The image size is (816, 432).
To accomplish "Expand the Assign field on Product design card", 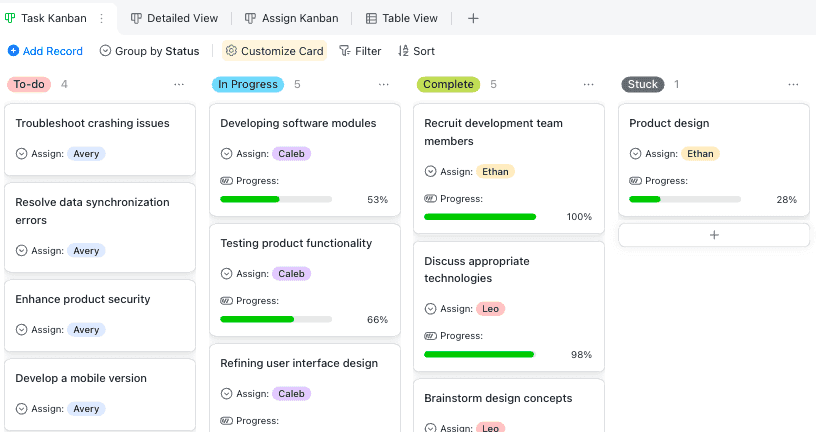I will click(635, 154).
